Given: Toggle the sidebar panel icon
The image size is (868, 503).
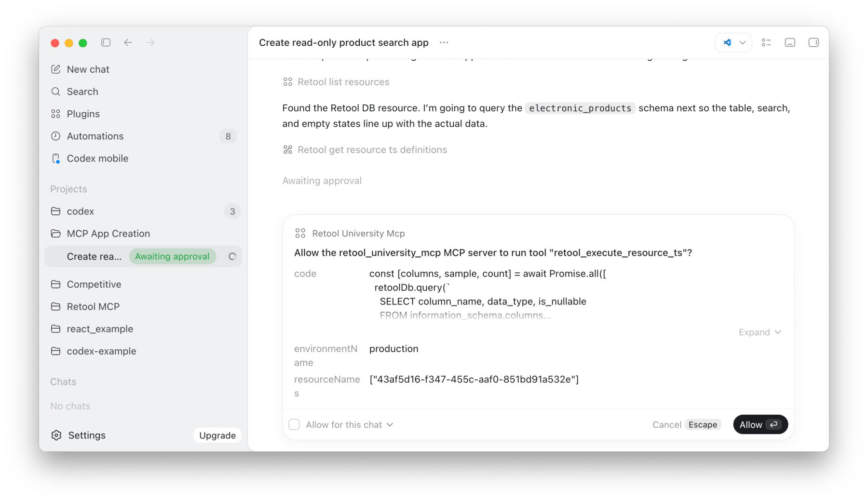Looking at the screenshot, I should tap(106, 42).
